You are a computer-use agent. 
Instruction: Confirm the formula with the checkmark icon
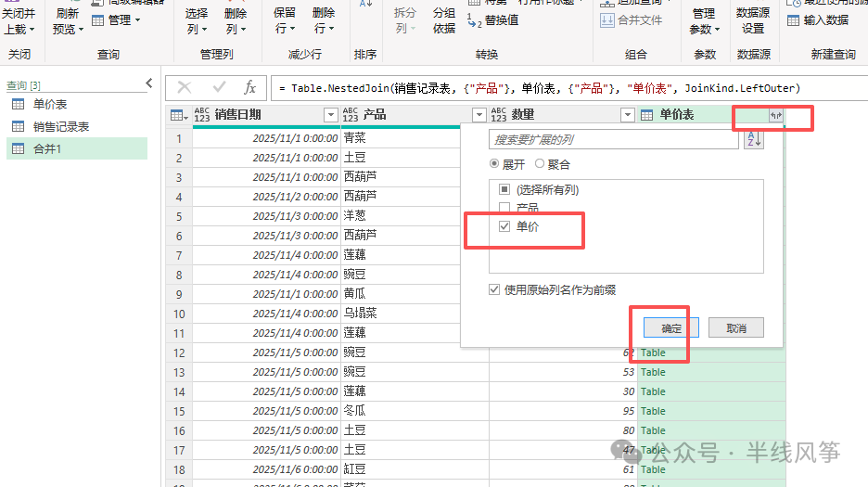click(219, 87)
